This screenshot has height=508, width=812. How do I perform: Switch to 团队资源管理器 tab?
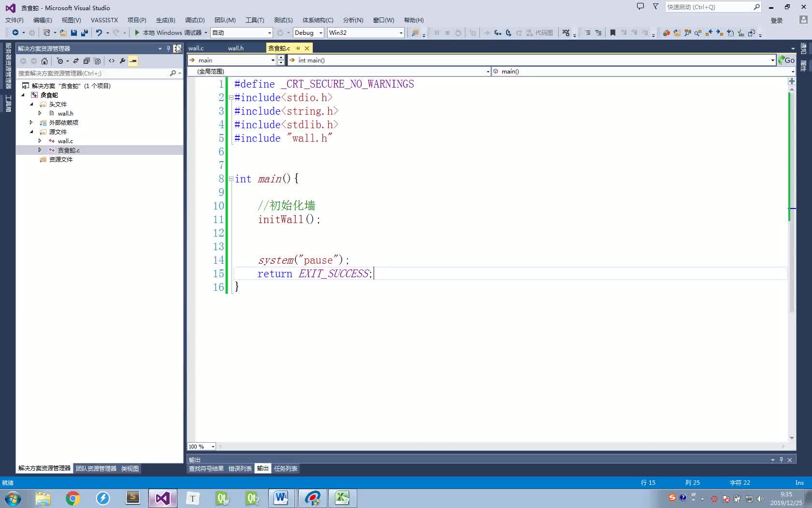pyautogui.click(x=96, y=468)
